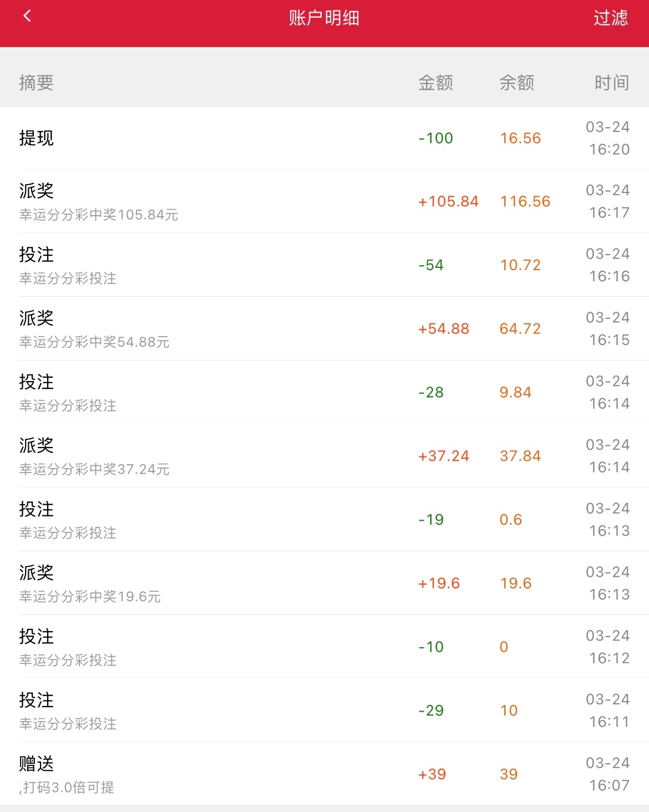Tap the 幸运分分彩中奖105.84元 description text

click(99, 215)
